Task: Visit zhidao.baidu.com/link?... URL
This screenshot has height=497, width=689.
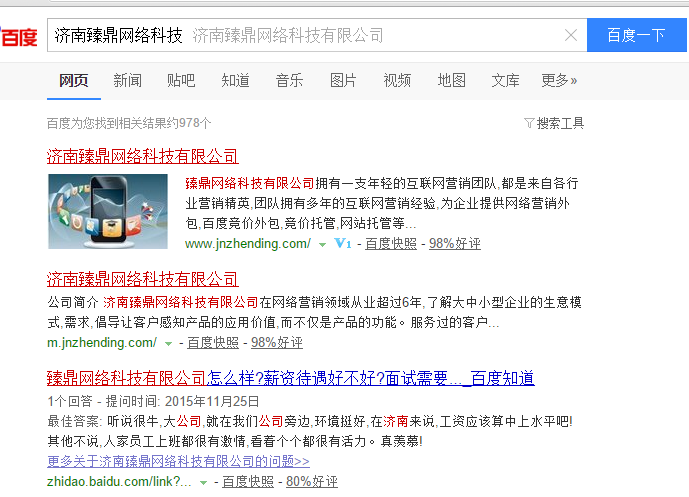Action: 119,482
